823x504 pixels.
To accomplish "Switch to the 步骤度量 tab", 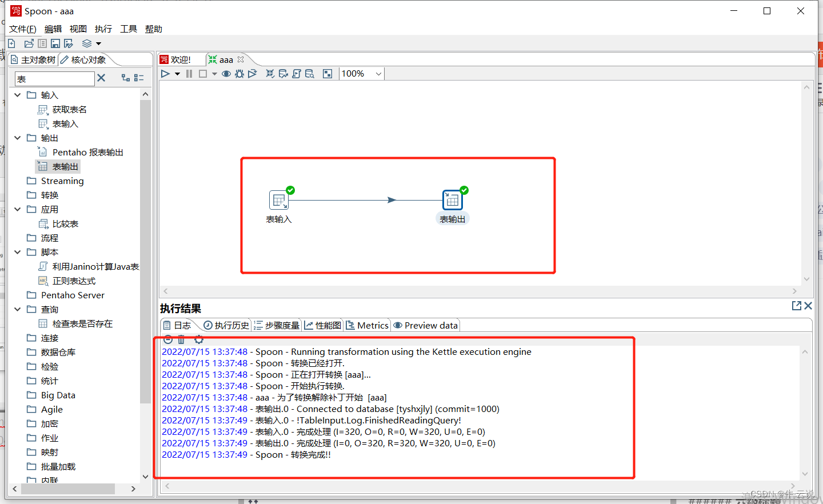I will [x=277, y=325].
